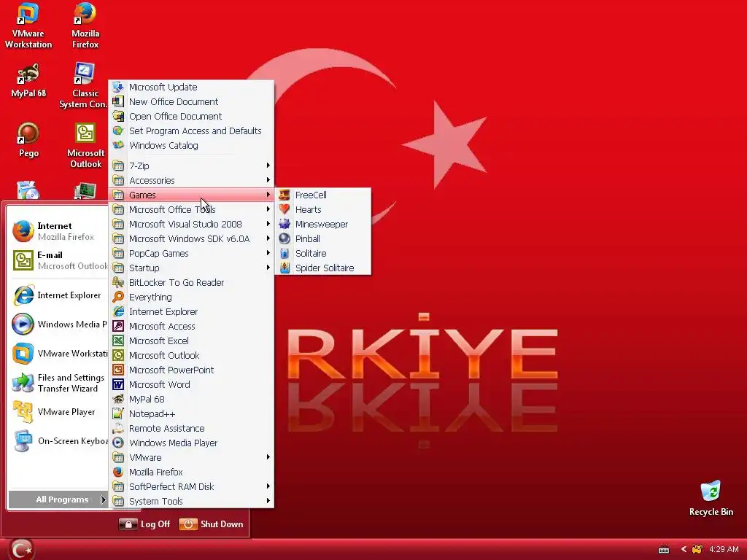Open Files and Settings Transfer Wizard
The image size is (747, 560).
(x=58, y=383)
